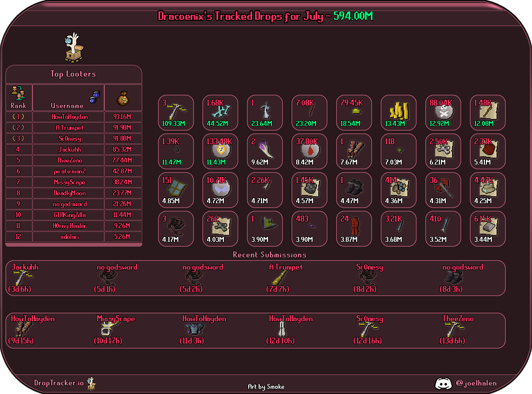Click the skull item tile worth 12.92M
This screenshot has width=532, height=394.
click(x=443, y=113)
